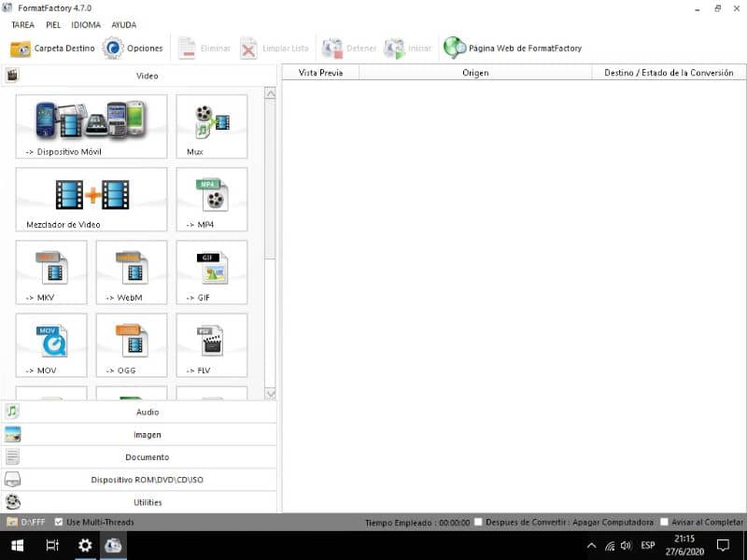Open Settings gear on the taskbar
Image resolution: width=747 pixels, height=560 pixels.
(85, 546)
